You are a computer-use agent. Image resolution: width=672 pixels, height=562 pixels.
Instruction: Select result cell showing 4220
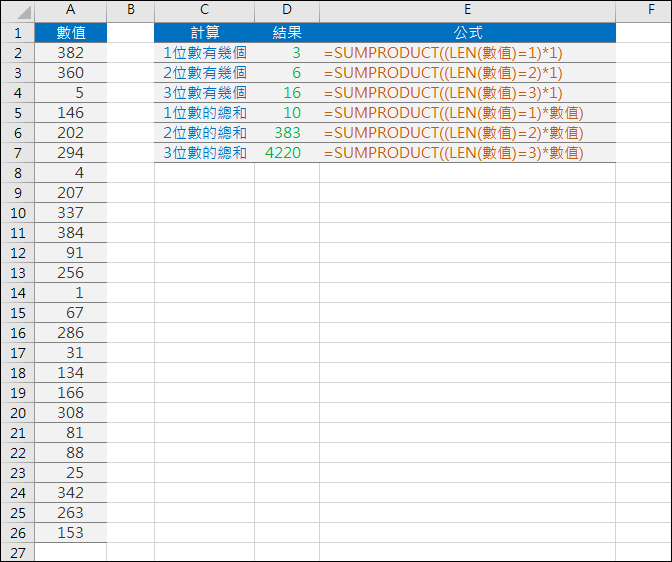pyautogui.click(x=287, y=153)
